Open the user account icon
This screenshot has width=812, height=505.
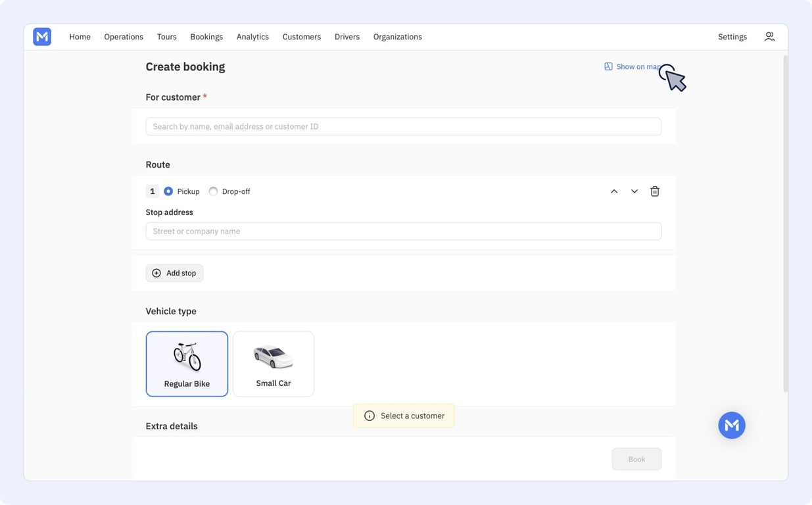click(x=769, y=37)
